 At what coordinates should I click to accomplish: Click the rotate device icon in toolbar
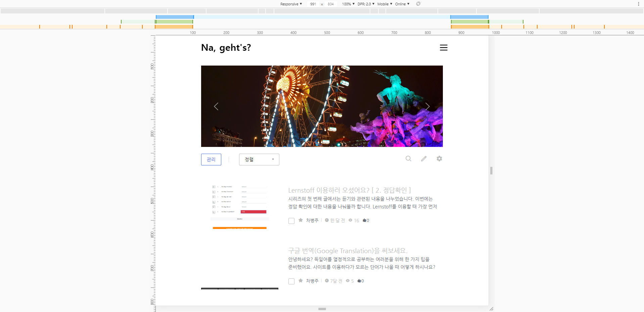click(418, 4)
